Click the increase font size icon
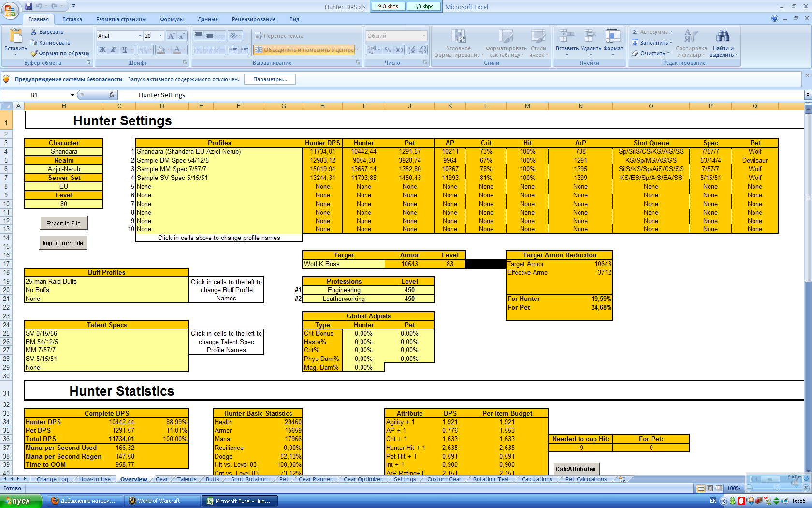Image resolution: width=812 pixels, height=508 pixels. [171, 36]
